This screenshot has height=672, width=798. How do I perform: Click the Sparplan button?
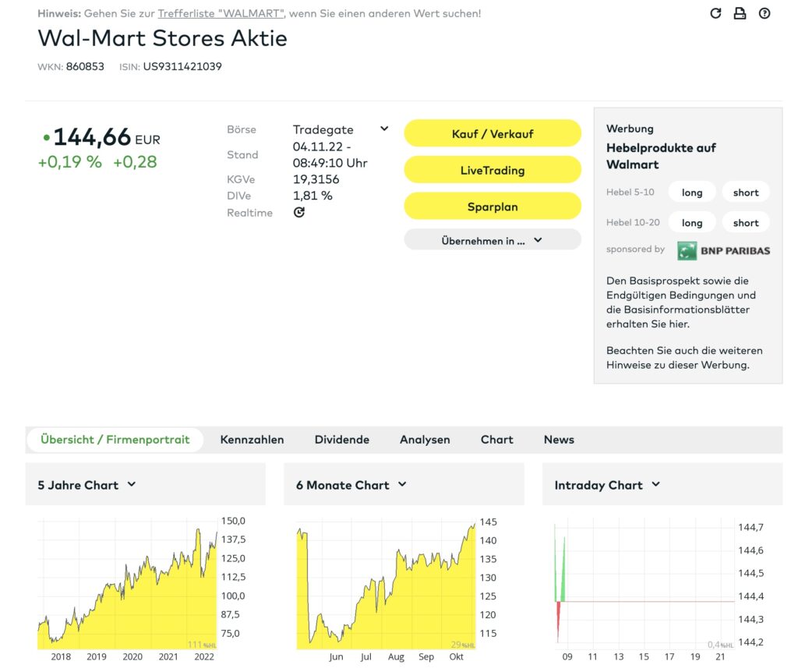[x=492, y=207]
